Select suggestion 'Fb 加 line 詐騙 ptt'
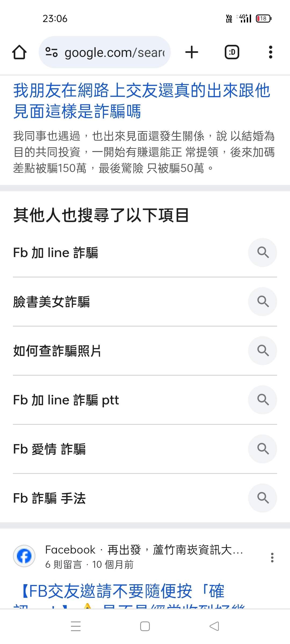290x644 pixels. click(x=66, y=400)
